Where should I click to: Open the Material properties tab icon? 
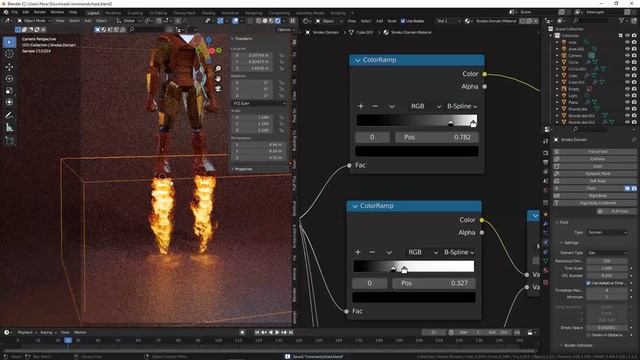pyautogui.click(x=546, y=271)
